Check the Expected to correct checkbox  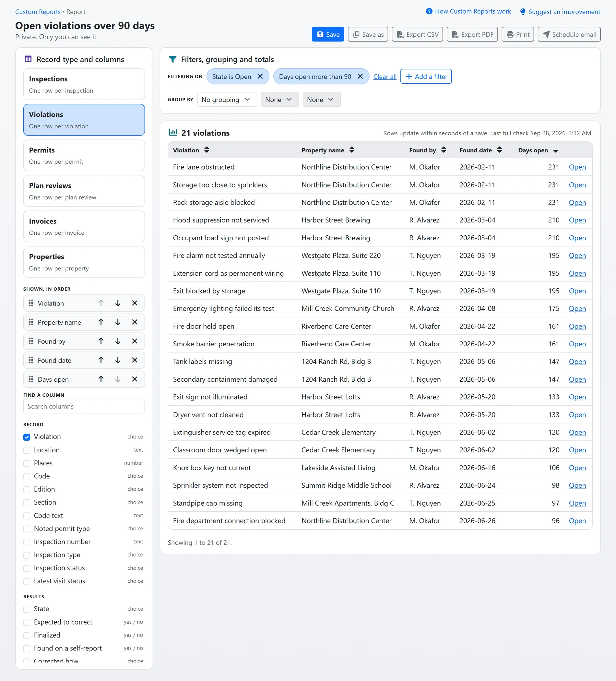tap(27, 622)
